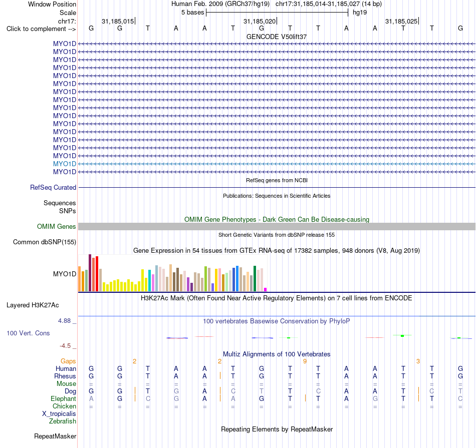The image size is (476, 448).
Task: Click the 'Sequences' track label
Action: point(60,203)
